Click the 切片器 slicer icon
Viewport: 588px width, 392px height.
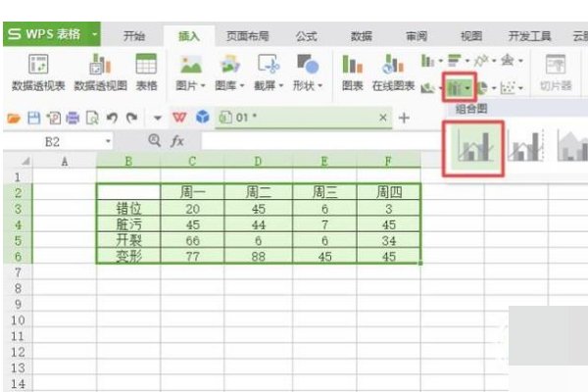tap(556, 64)
